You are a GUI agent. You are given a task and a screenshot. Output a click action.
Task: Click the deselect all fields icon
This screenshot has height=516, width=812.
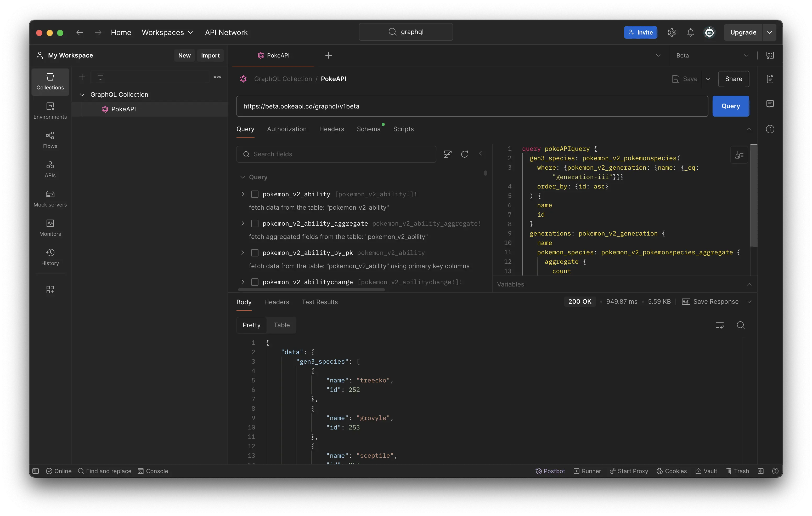pos(448,154)
